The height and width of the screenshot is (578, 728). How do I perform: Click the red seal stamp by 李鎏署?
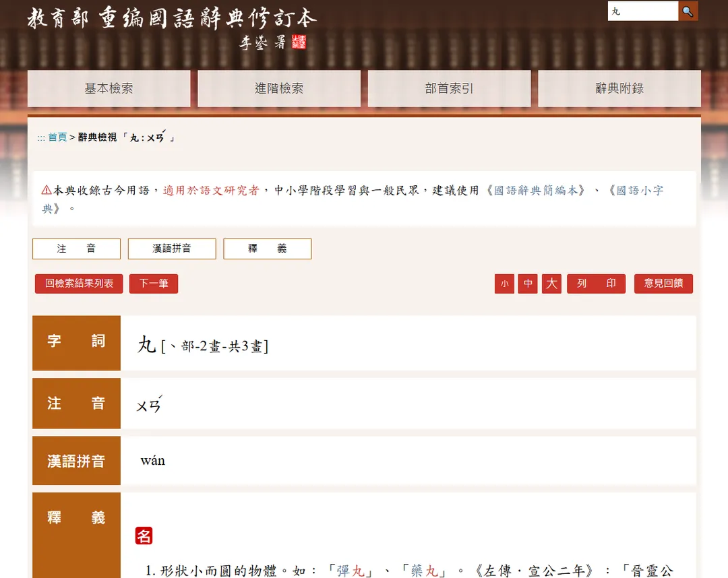pos(299,42)
